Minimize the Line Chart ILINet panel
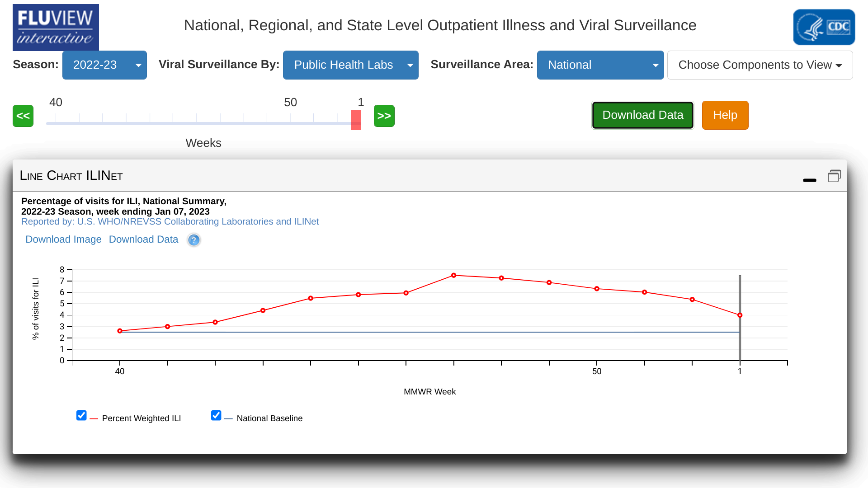The width and height of the screenshot is (868, 488). pyautogui.click(x=809, y=180)
